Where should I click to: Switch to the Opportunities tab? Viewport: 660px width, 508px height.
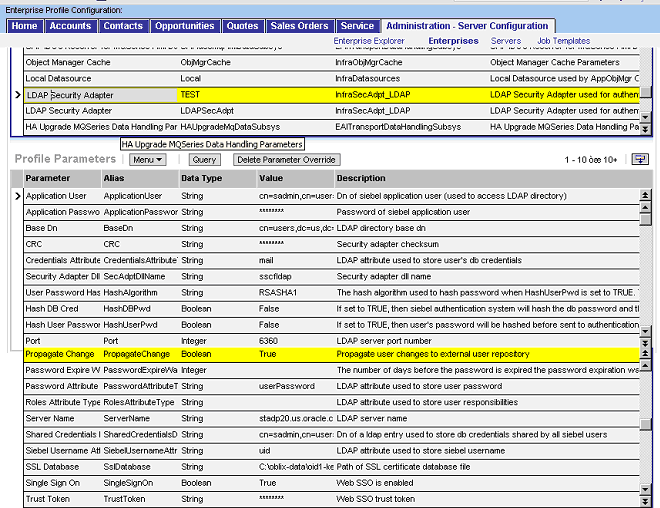pyautogui.click(x=185, y=25)
